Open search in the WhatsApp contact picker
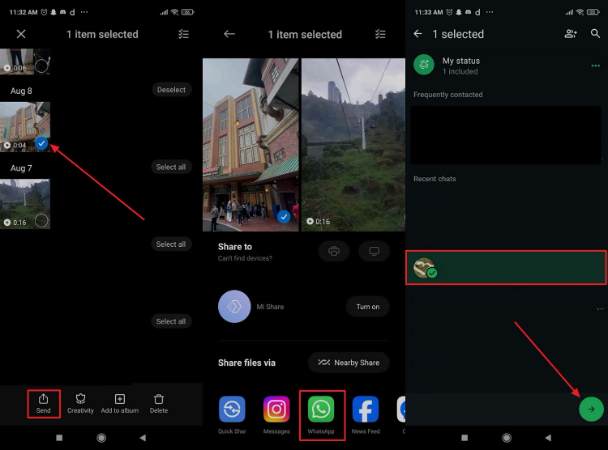 (595, 33)
